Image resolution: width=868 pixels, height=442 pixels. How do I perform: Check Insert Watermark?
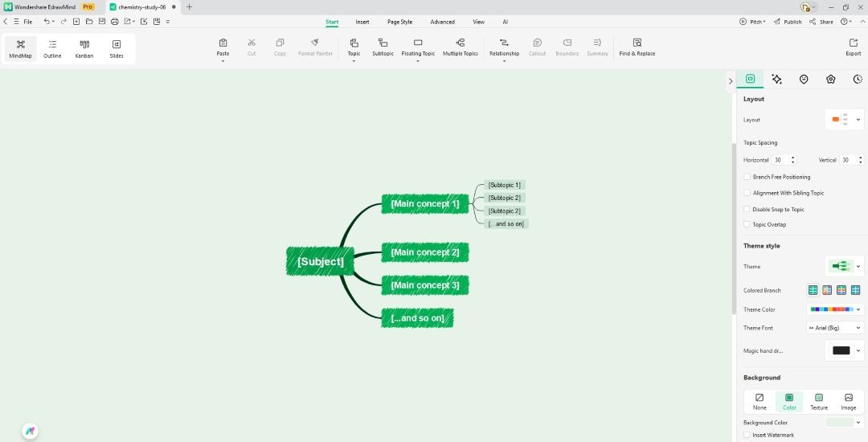click(x=747, y=436)
